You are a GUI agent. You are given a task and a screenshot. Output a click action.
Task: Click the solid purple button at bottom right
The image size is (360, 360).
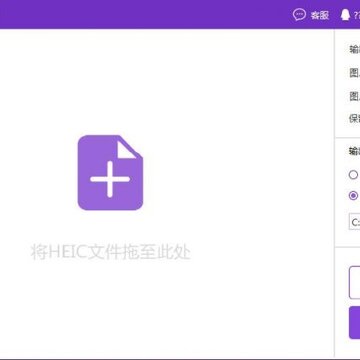pyautogui.click(x=354, y=323)
